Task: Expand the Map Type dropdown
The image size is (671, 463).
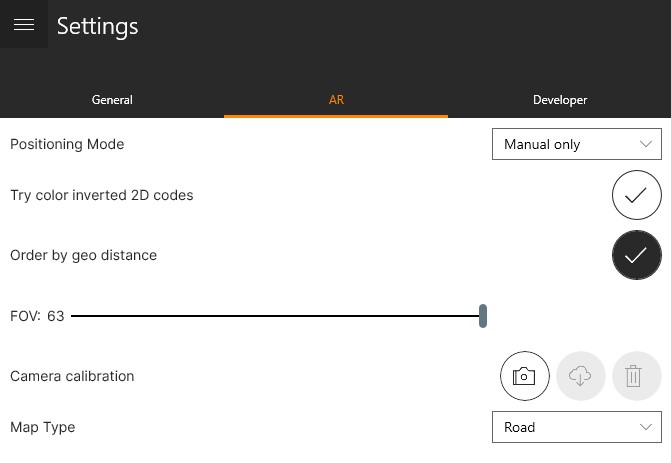Action: (x=576, y=427)
